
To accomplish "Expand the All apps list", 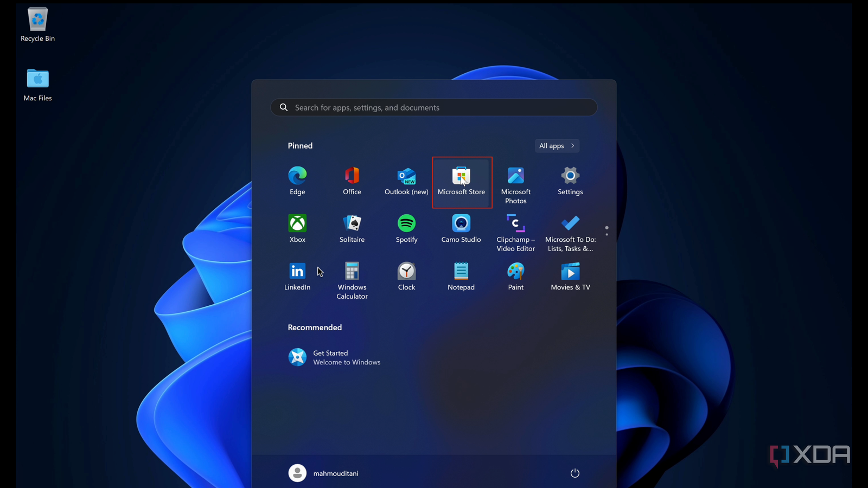I will pyautogui.click(x=557, y=146).
